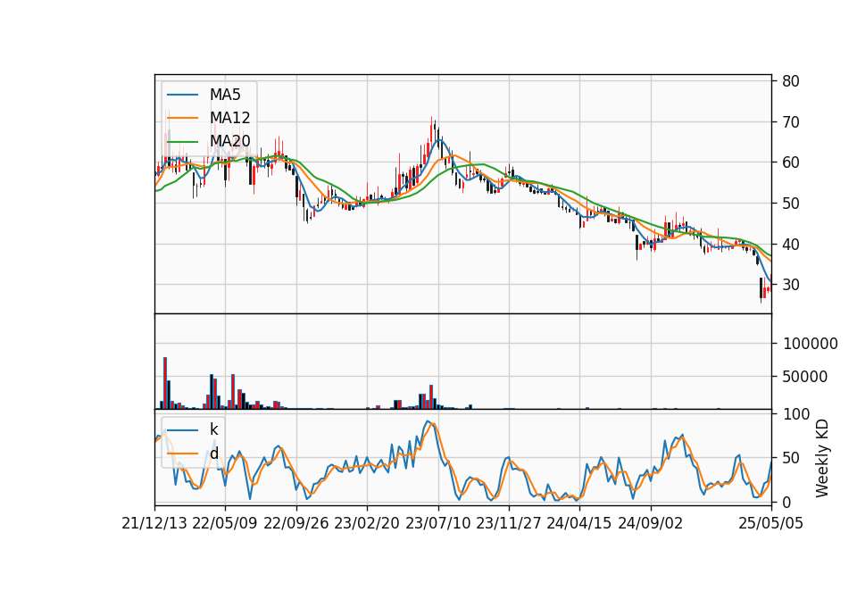Click the KD axis value 0
The height and width of the screenshot is (616, 857).
click(x=787, y=502)
